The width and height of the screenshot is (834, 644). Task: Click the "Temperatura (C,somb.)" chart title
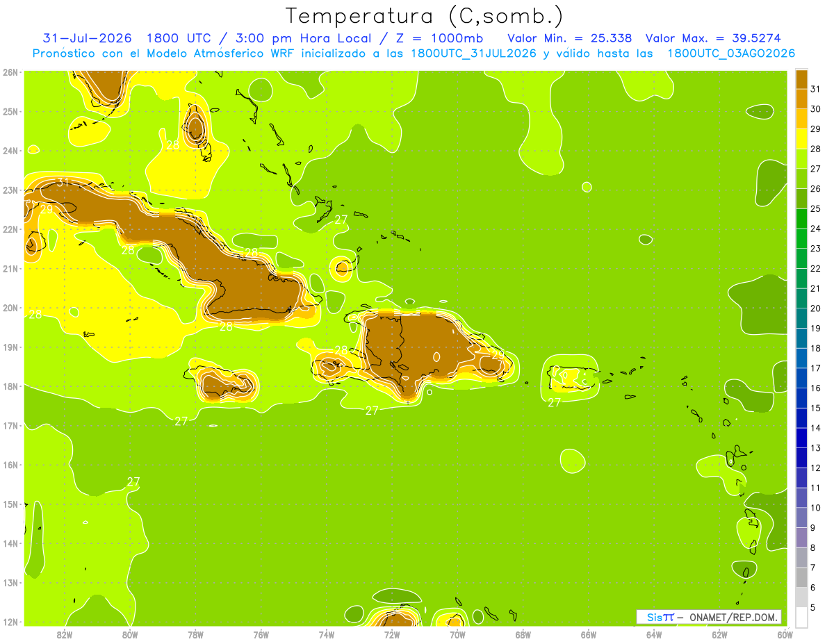tap(425, 16)
